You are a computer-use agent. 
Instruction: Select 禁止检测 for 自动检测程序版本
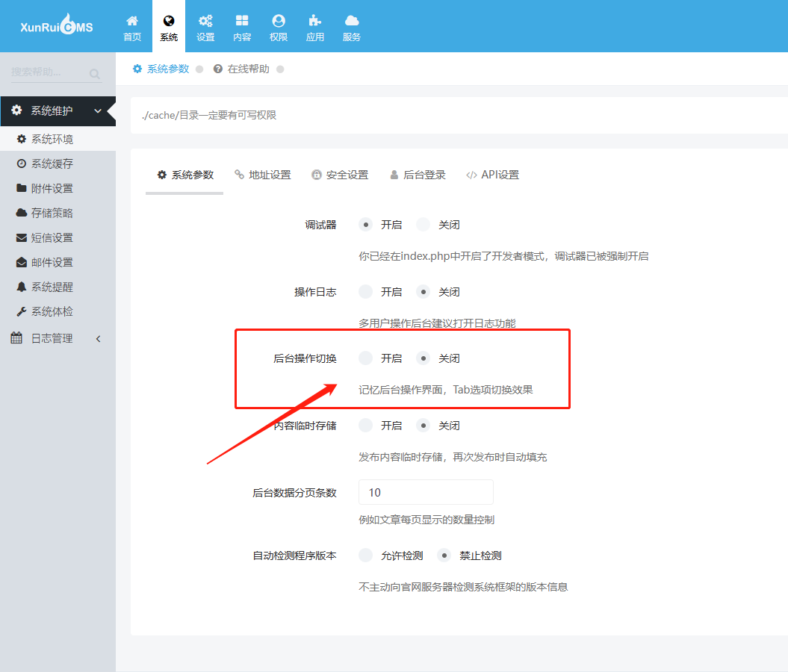tap(444, 556)
